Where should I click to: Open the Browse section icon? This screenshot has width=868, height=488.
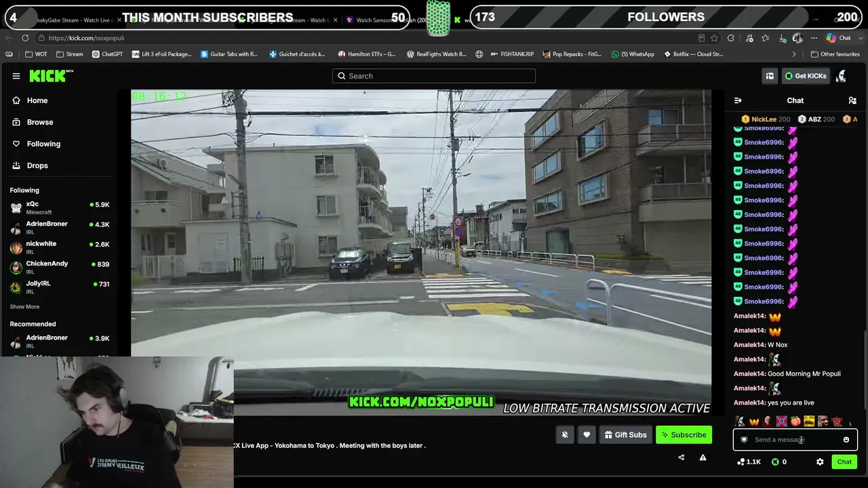point(16,122)
